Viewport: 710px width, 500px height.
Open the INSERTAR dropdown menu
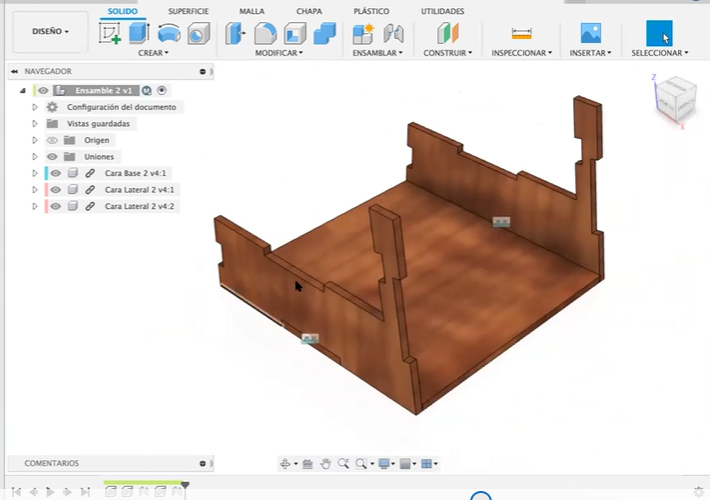point(590,53)
